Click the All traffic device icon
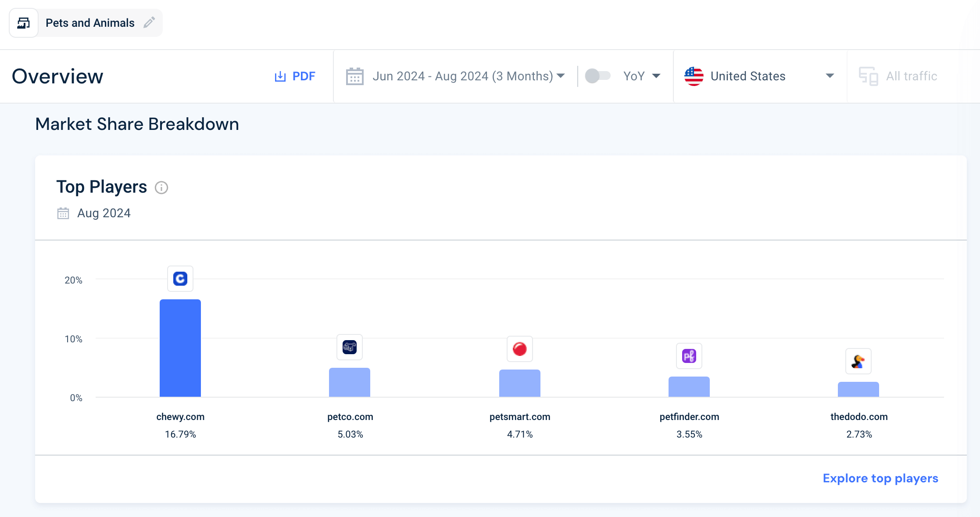The height and width of the screenshot is (517, 980). [868, 75]
